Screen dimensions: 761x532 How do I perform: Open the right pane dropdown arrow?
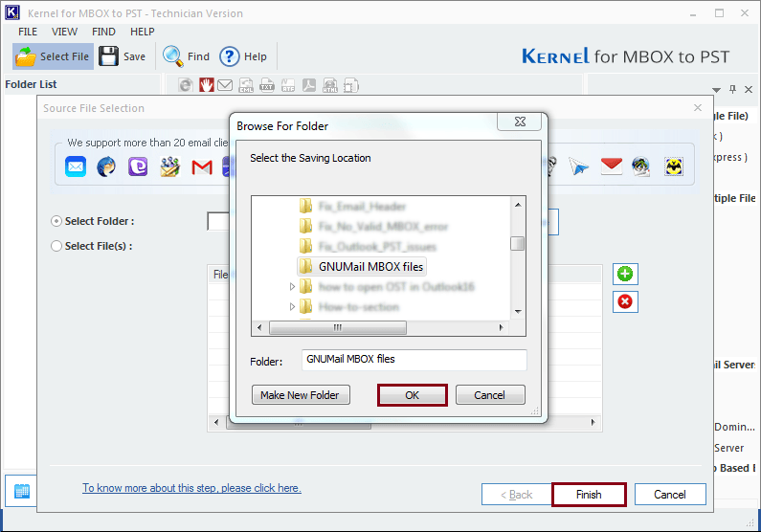pos(716,90)
